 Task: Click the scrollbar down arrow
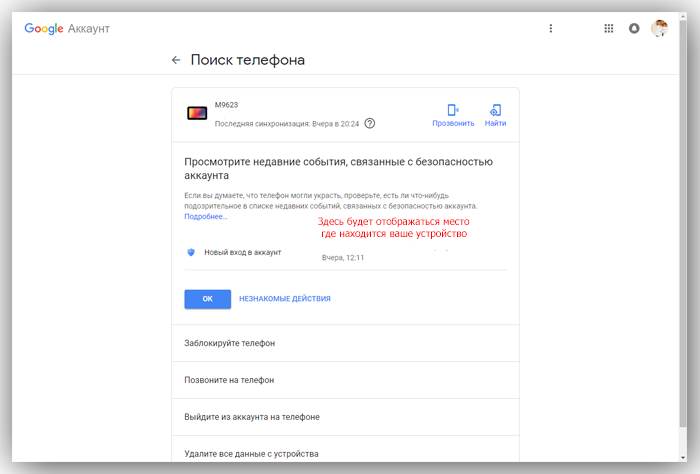point(683,458)
